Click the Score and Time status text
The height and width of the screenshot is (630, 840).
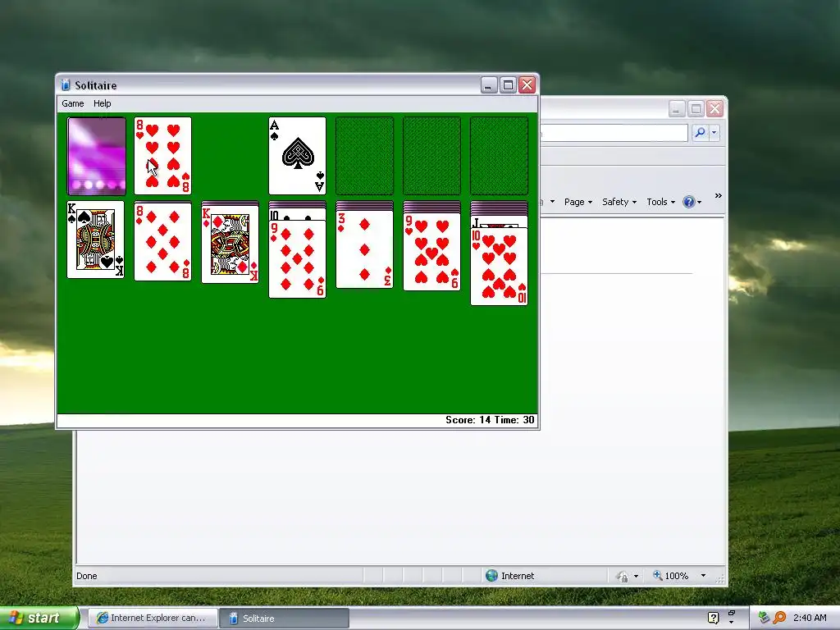(x=490, y=420)
